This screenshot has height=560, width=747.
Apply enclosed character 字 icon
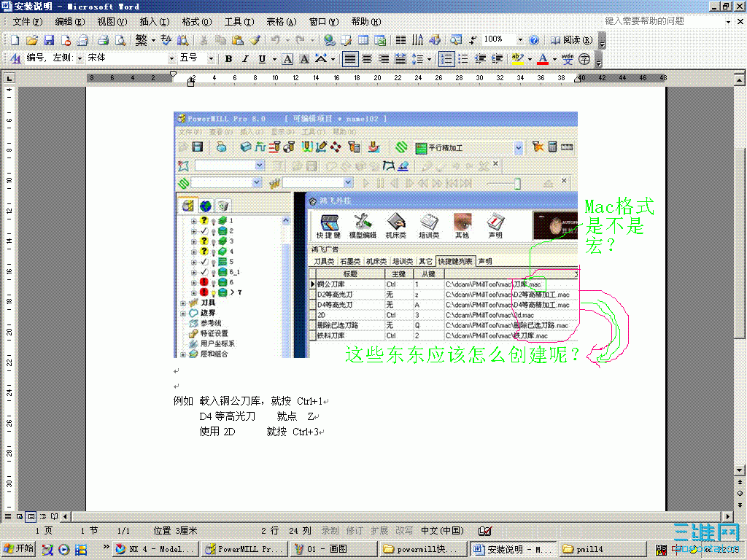(x=584, y=59)
